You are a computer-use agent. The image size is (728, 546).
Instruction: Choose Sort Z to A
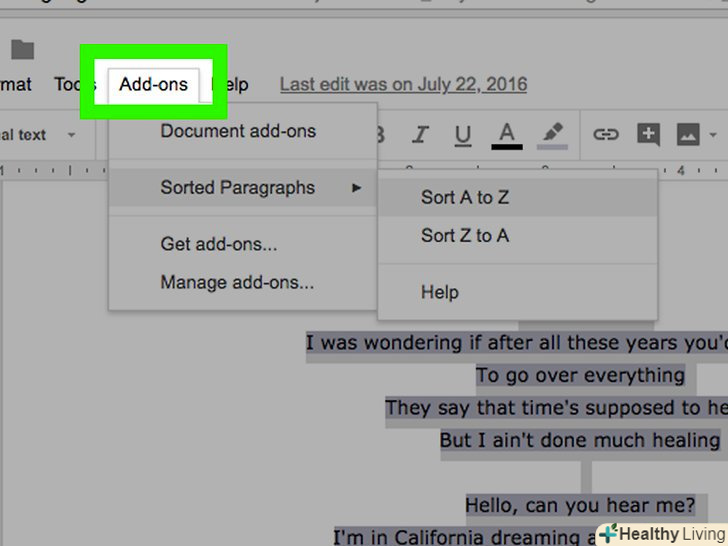click(x=518, y=235)
